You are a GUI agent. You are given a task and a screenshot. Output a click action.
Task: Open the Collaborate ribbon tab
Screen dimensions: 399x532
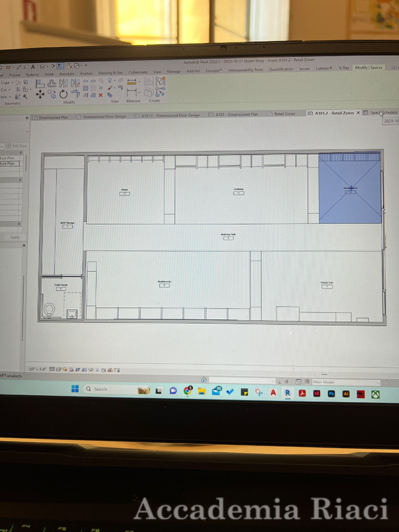coord(138,72)
